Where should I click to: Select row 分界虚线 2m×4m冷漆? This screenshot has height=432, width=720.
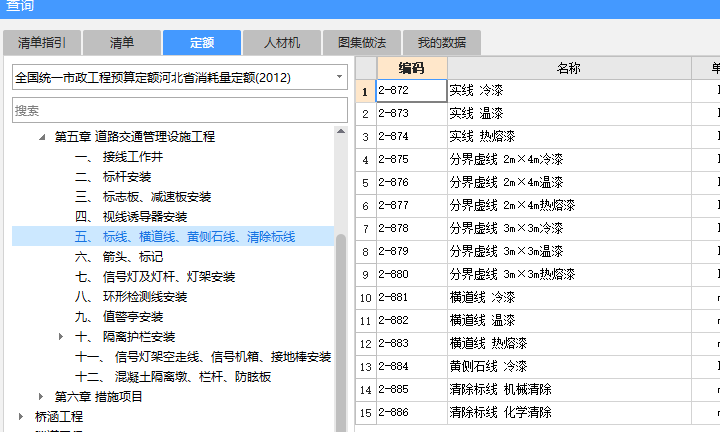coord(569,159)
